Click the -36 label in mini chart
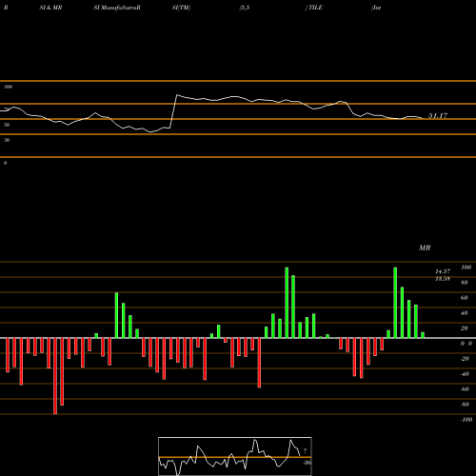The width and height of the screenshot is (476, 476). pos(307,463)
